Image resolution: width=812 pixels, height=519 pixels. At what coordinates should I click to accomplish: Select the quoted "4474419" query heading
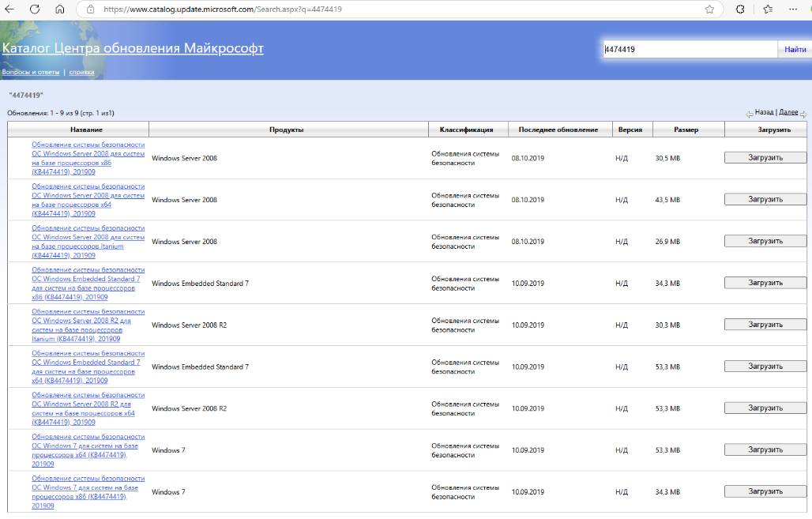[x=26, y=96]
